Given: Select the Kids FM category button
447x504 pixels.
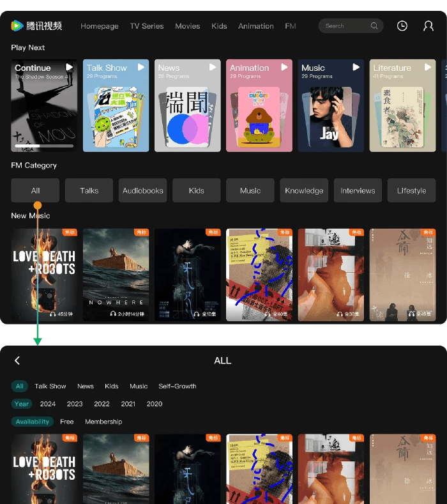Looking at the screenshot, I should coord(196,190).
